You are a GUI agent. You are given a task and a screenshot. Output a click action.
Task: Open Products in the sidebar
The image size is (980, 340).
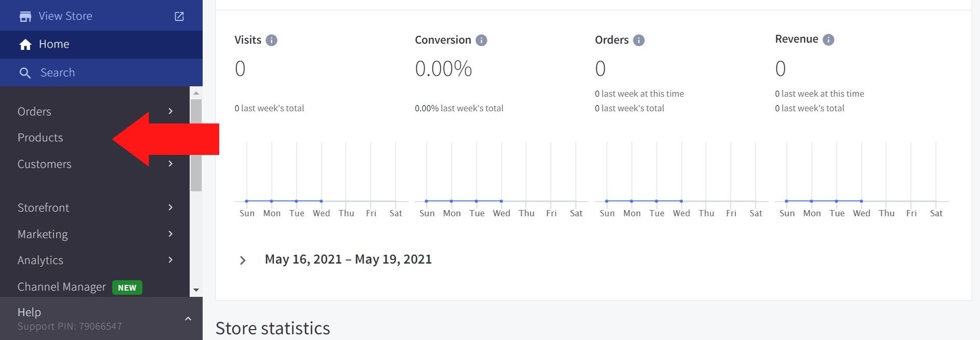(x=41, y=138)
